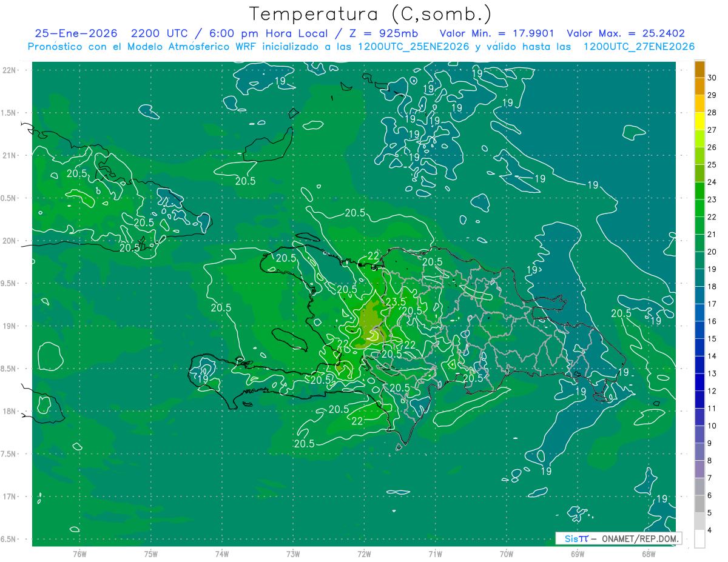This screenshot has height=562, width=728.
Task: Pick the purple swatch between 7 and 8
Action: click(699, 469)
